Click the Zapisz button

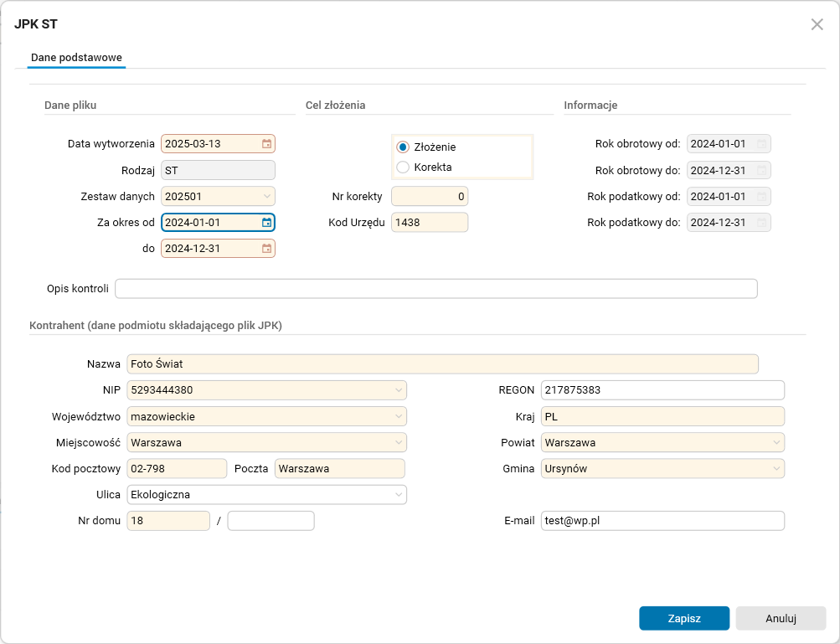[684, 619]
